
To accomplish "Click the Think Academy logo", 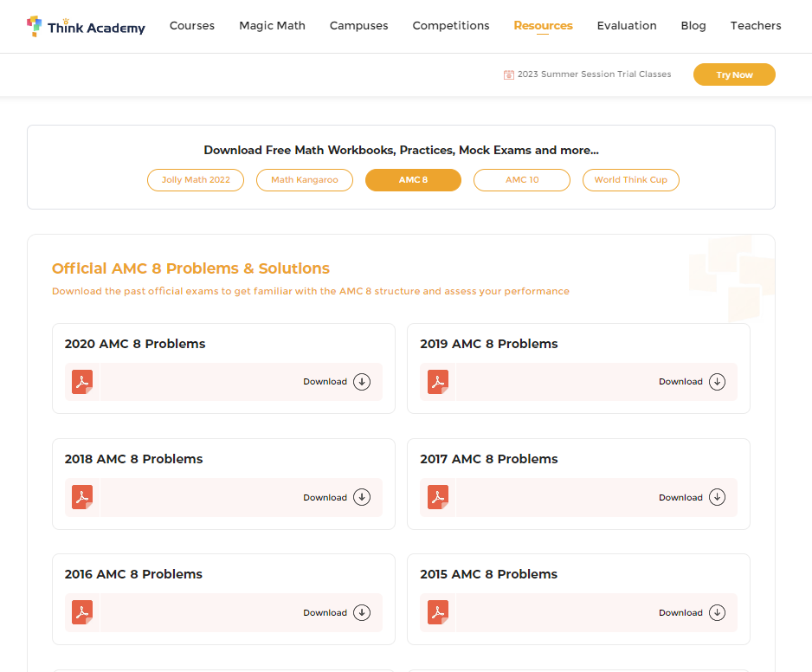I will tap(86, 27).
